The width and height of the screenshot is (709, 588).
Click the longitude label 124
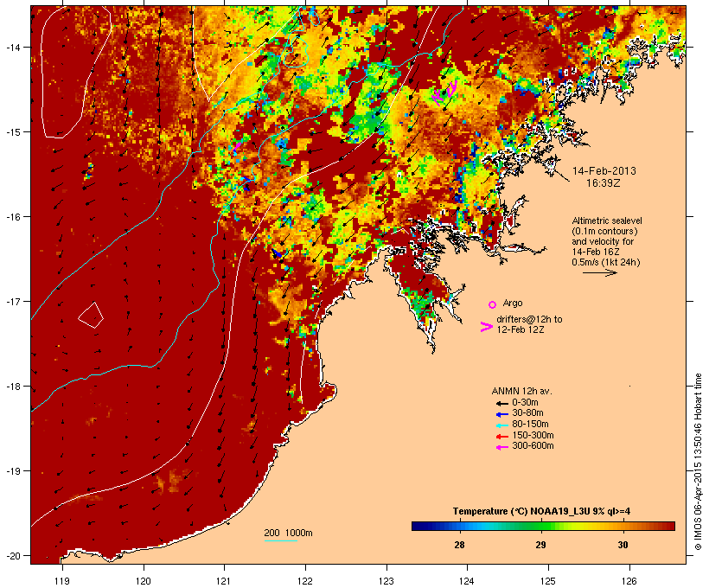[x=467, y=581]
